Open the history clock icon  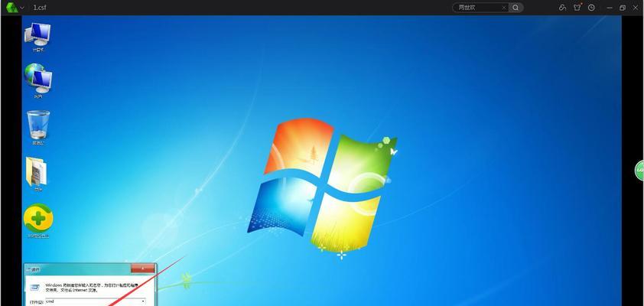point(591,8)
